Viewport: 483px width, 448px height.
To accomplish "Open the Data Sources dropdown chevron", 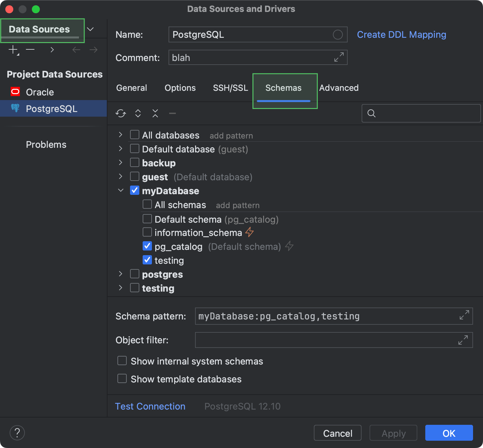I will point(90,29).
